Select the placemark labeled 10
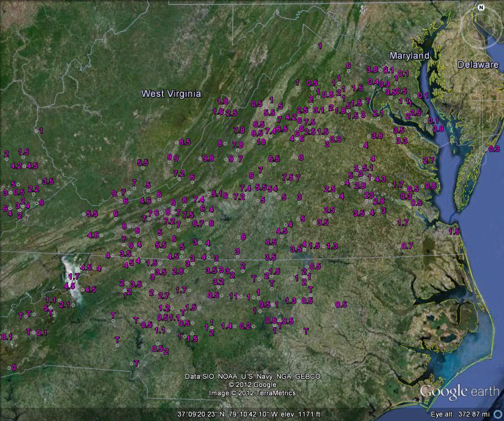504x421 pixels. pyautogui.click(x=261, y=141)
